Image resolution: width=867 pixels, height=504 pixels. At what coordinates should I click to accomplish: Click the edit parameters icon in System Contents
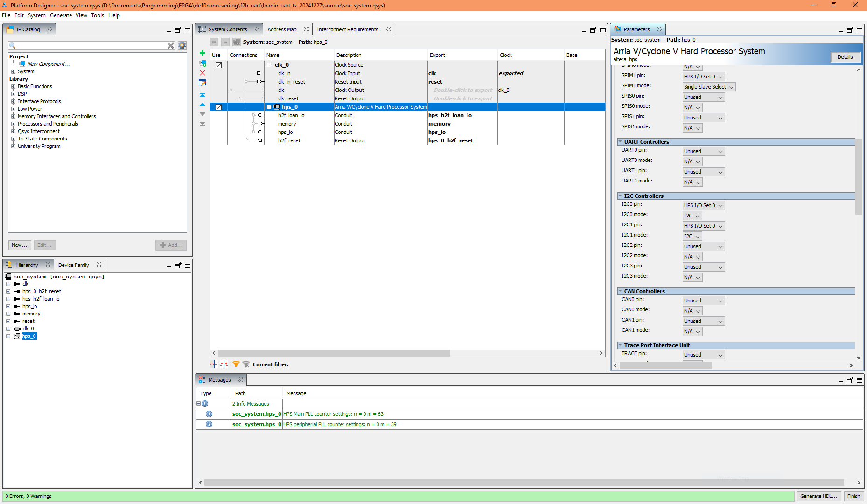203,83
